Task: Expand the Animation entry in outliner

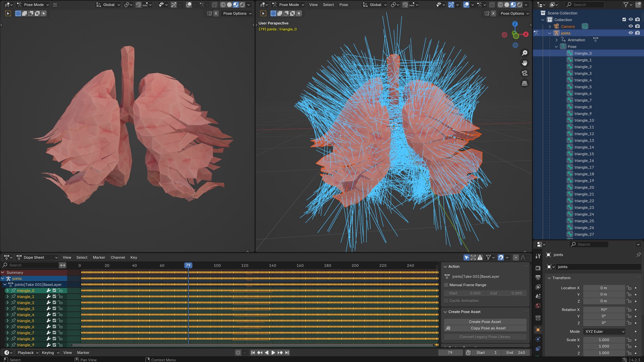Action: (x=556, y=40)
